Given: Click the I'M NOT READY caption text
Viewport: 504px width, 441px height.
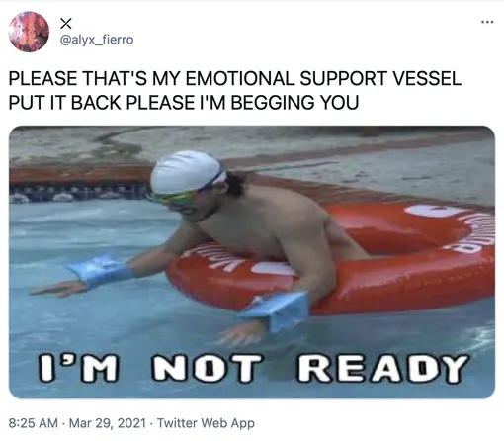Looking at the screenshot, I should pyautogui.click(x=253, y=369).
